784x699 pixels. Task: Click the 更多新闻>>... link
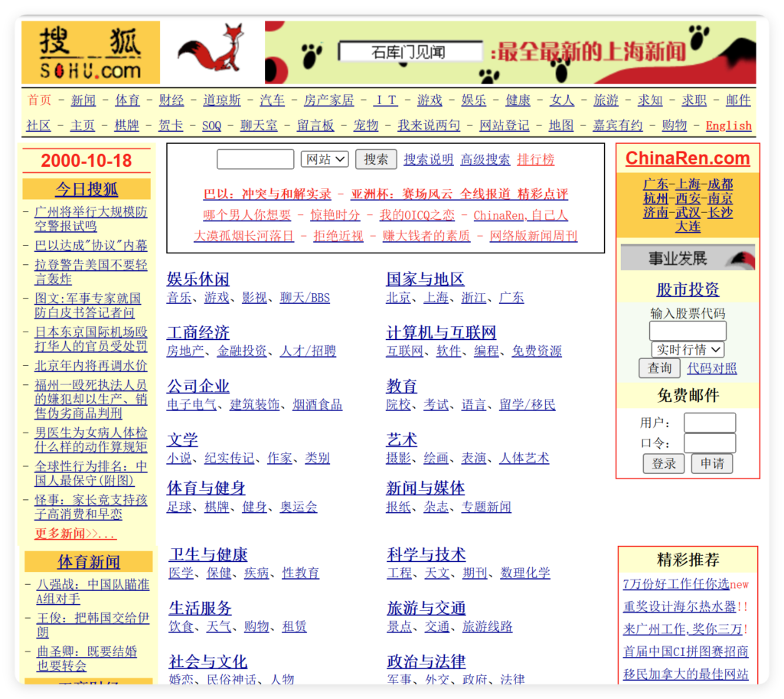(x=75, y=534)
